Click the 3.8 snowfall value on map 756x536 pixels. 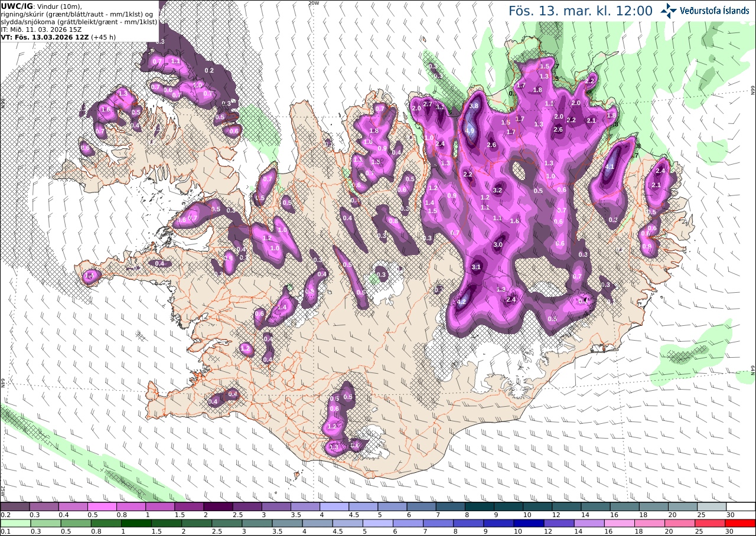(x=474, y=105)
